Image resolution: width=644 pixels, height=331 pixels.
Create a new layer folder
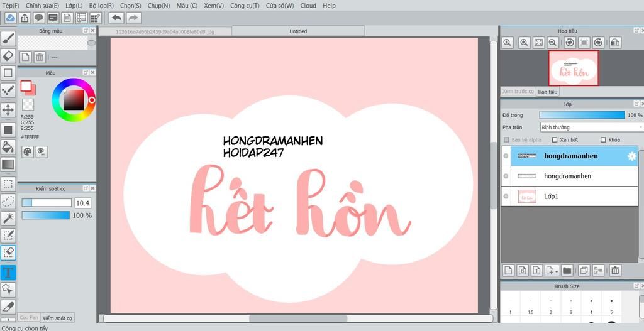pos(567,270)
